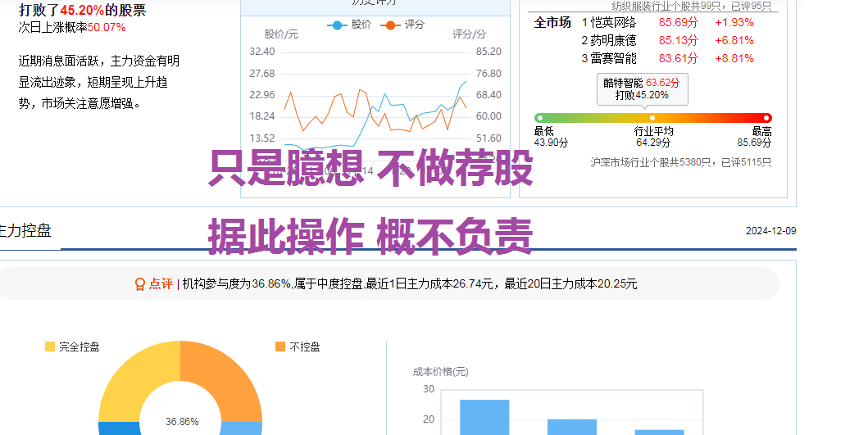The width and height of the screenshot is (868, 435).
Task: Click the 85.69分 score of 恺英网络
Action: 679,23
